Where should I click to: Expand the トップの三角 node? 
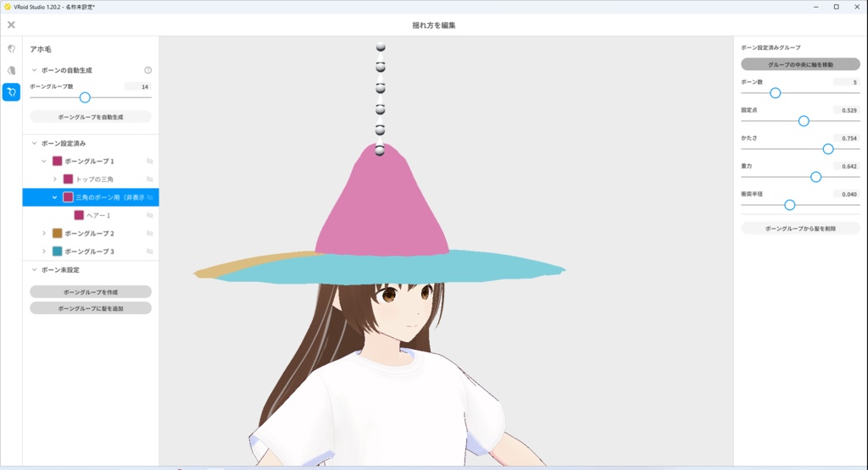pos(55,180)
